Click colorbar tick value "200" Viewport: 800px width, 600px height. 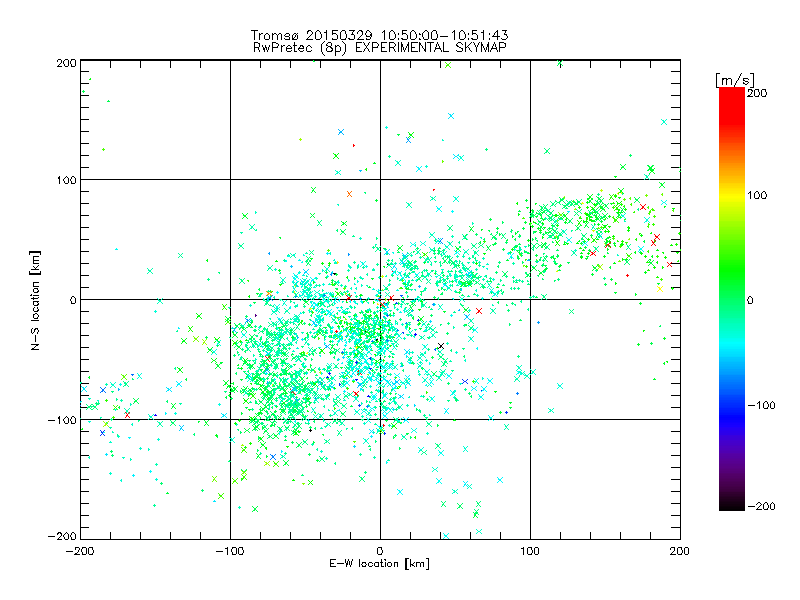tap(757, 93)
